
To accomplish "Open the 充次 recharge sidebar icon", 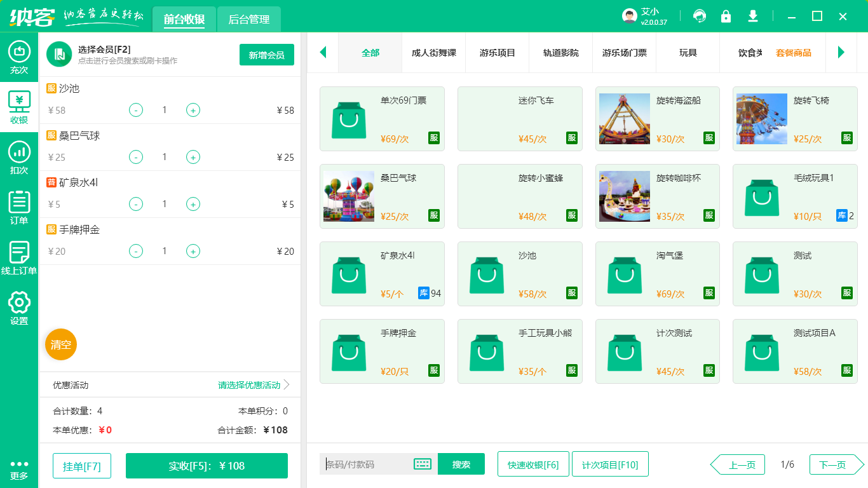I will (x=18, y=57).
